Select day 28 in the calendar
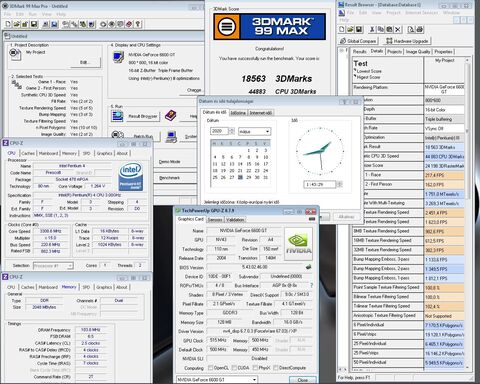The width and height of the screenshot is (480, 384). [x=240, y=177]
